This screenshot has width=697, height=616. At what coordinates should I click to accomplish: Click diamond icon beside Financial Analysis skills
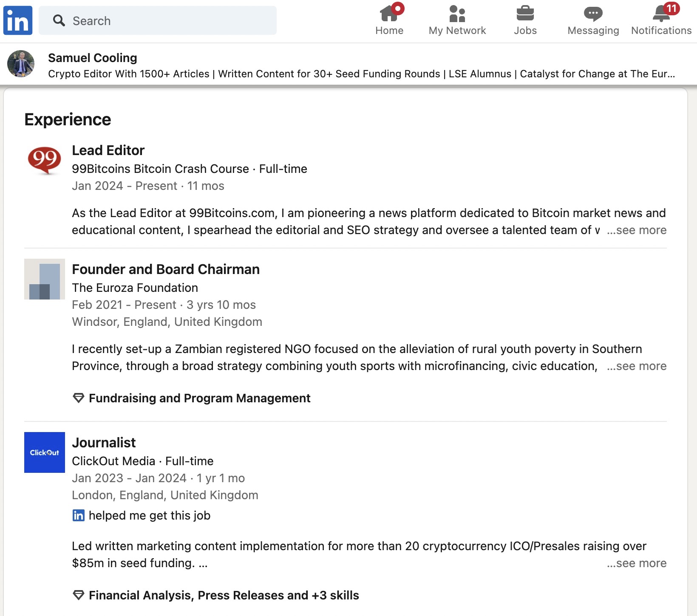79,595
